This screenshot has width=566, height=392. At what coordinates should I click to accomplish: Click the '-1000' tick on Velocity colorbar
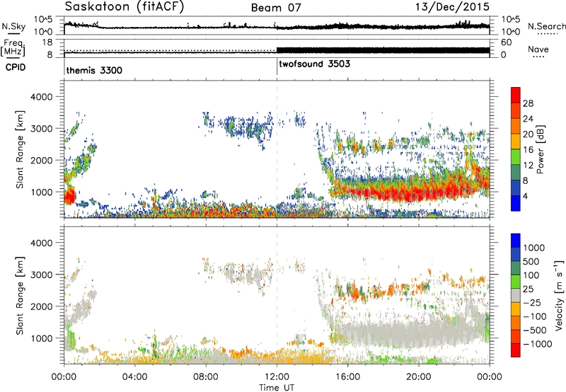coord(538,344)
